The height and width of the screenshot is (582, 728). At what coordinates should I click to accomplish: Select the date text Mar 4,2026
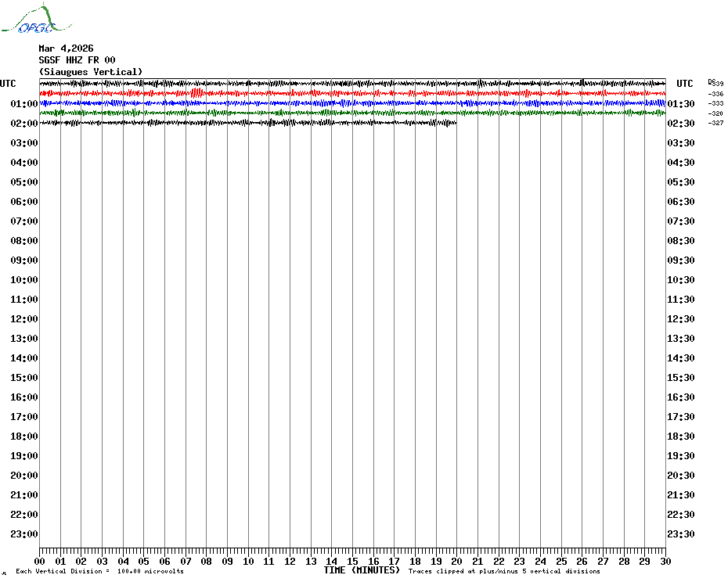tap(66, 48)
